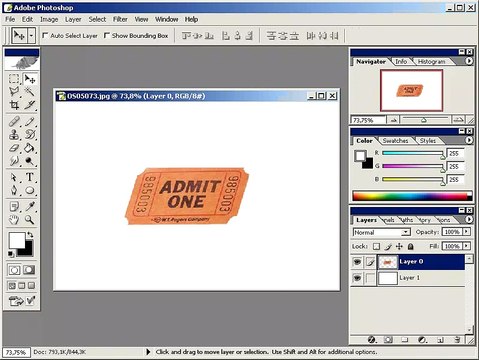Switch to Quick Mask mode

pyautogui.click(x=29, y=270)
